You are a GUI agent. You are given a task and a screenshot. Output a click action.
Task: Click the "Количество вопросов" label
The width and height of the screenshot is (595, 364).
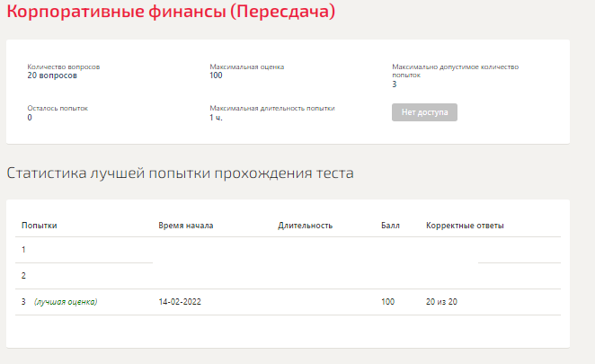pyautogui.click(x=63, y=67)
